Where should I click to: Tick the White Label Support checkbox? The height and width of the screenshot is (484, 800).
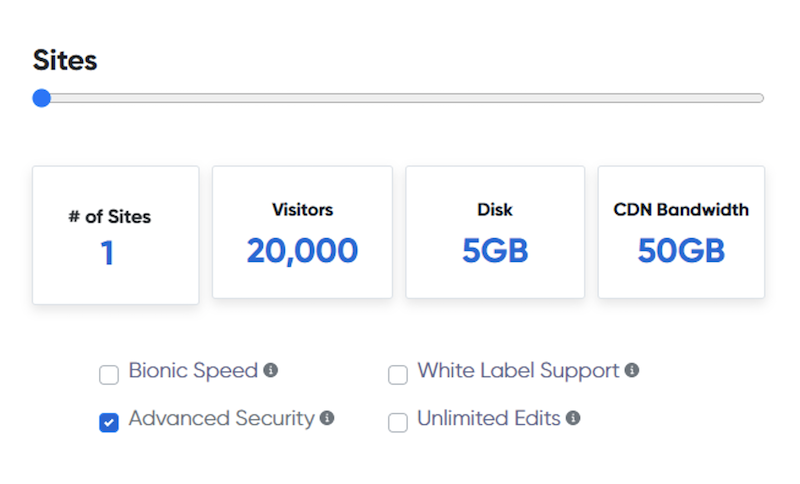[x=398, y=375]
